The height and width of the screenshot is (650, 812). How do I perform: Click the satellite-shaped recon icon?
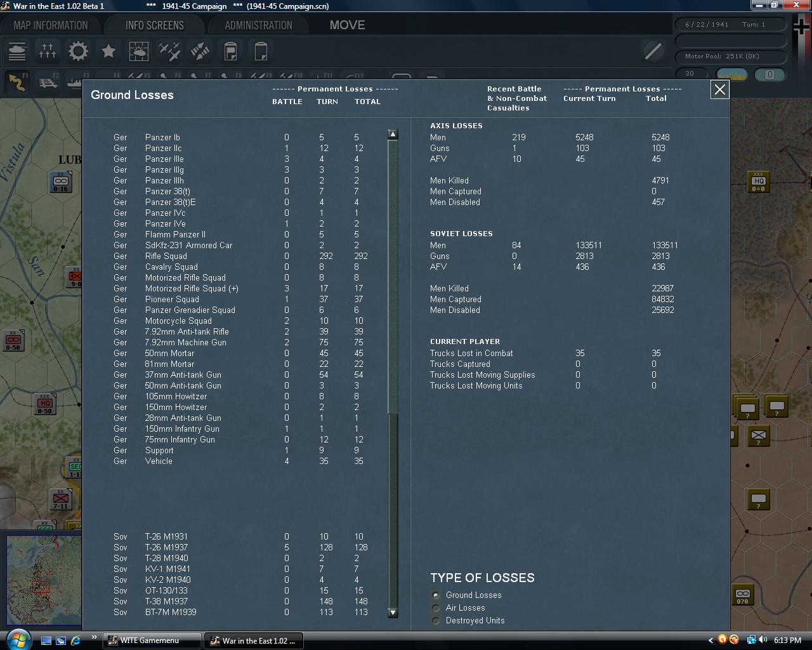(x=200, y=51)
